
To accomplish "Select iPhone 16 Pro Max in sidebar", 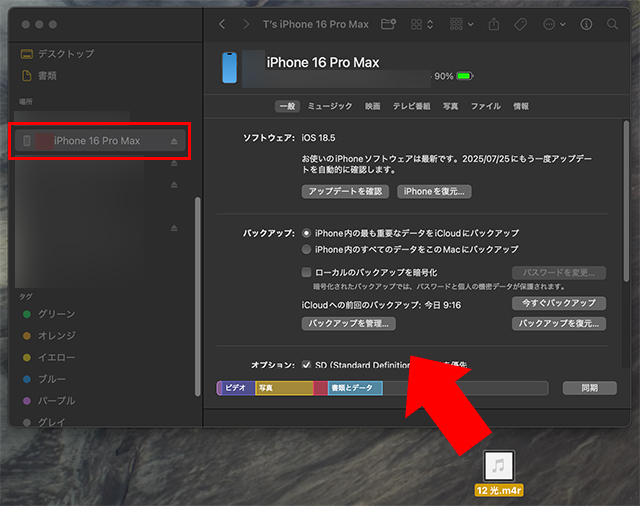I will coord(100,141).
